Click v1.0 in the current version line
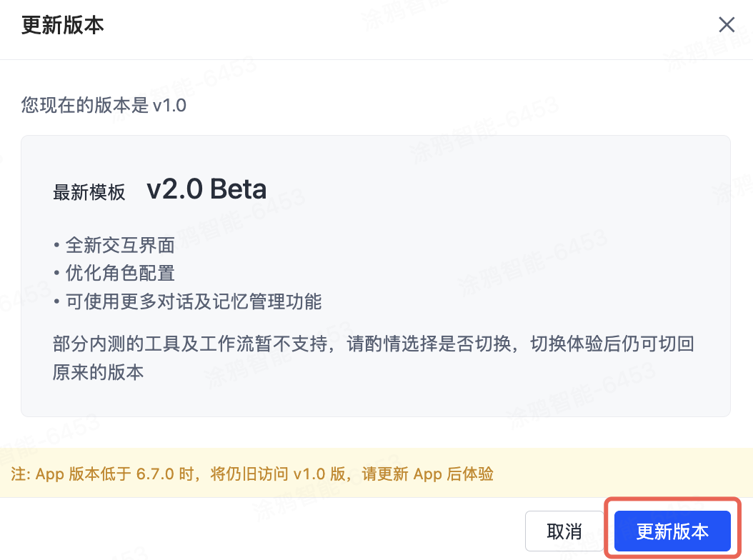The height and width of the screenshot is (560, 753). (x=169, y=106)
